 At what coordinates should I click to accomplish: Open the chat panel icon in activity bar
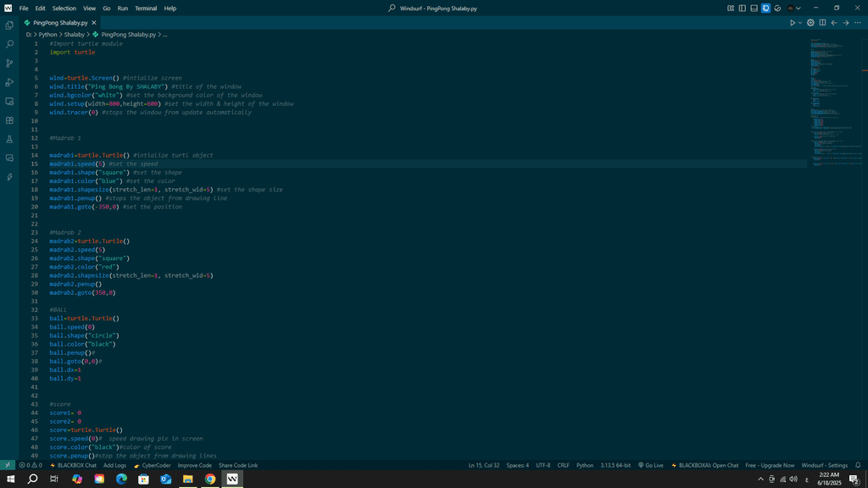(9, 158)
